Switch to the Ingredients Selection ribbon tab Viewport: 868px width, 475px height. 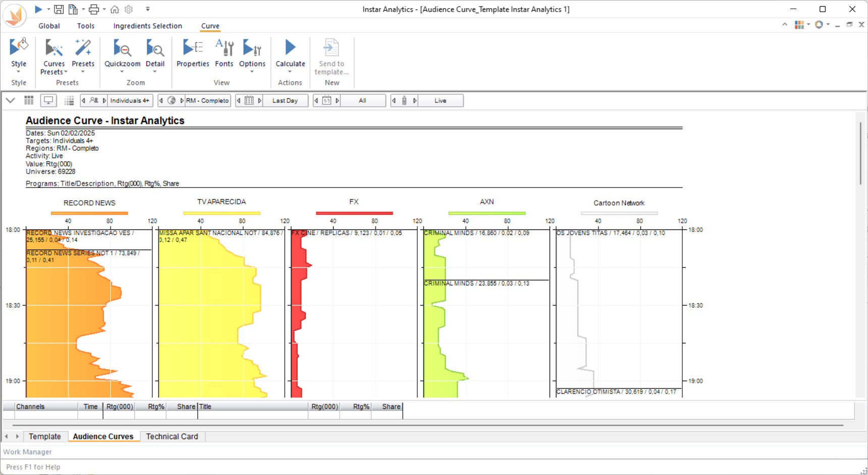(147, 26)
